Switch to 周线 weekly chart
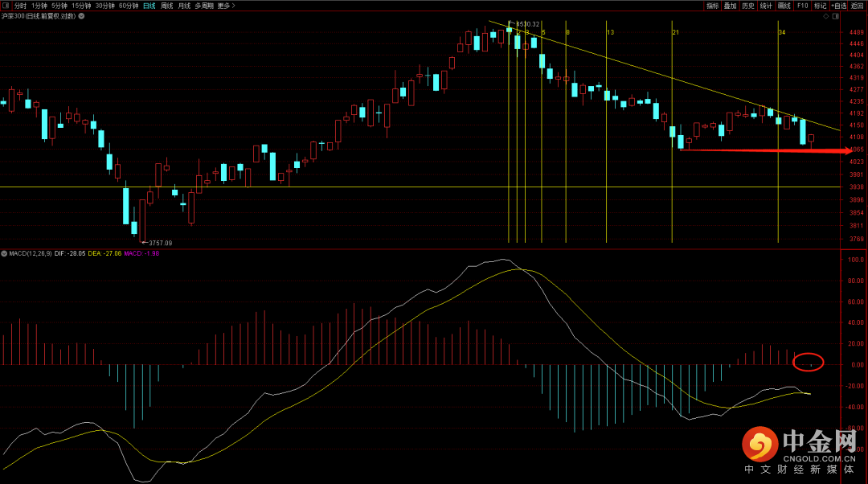Screen dimensions: 868x484 [x=167, y=6]
